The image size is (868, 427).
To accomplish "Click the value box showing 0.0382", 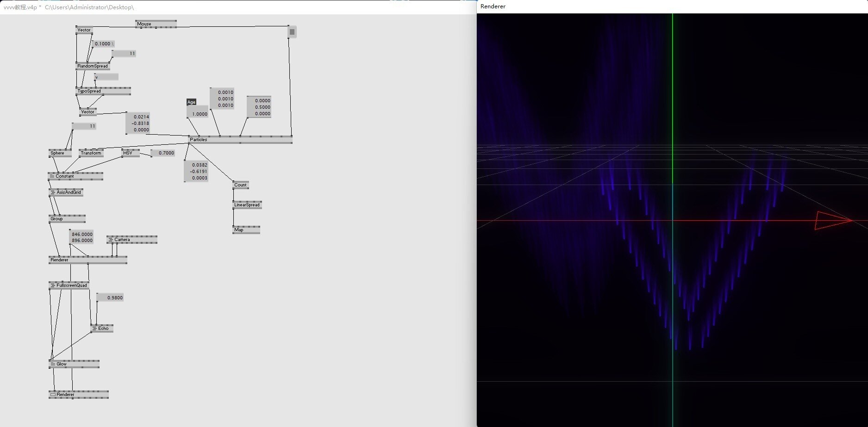I will click(x=196, y=172).
